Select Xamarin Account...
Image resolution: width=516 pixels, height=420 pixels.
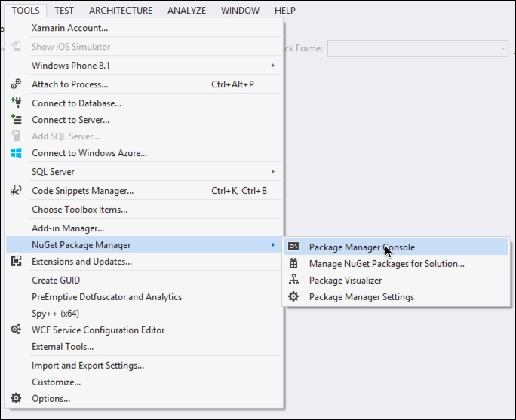(144, 28)
